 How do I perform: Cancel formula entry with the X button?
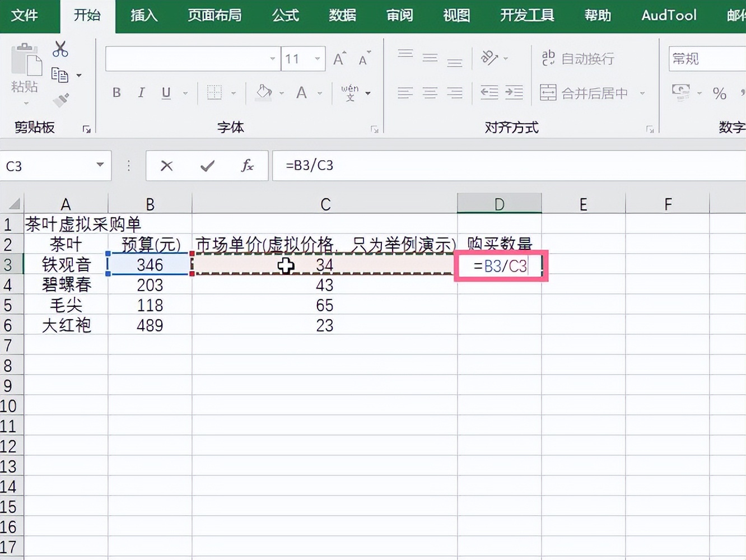[x=165, y=166]
